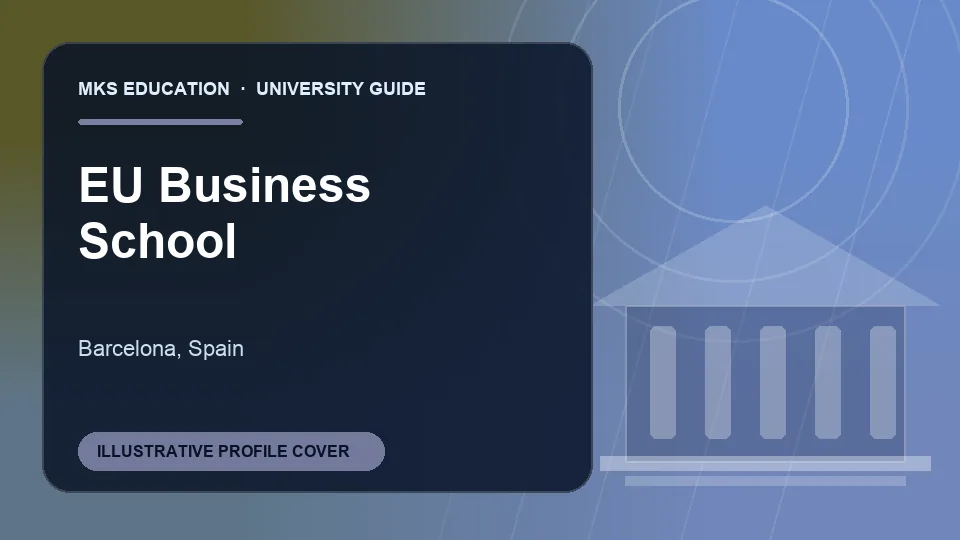Select the Barcelona, Spain location text
The image size is (960, 540).
click(161, 348)
